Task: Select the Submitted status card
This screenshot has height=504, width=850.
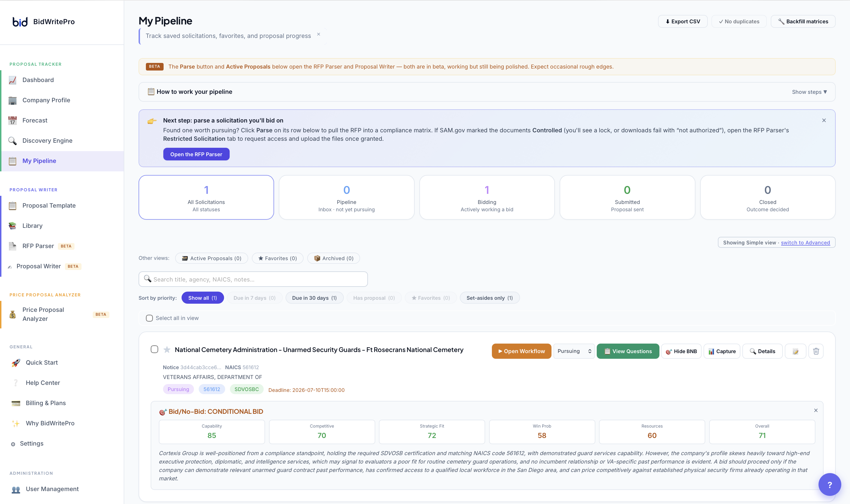Action: (x=627, y=197)
